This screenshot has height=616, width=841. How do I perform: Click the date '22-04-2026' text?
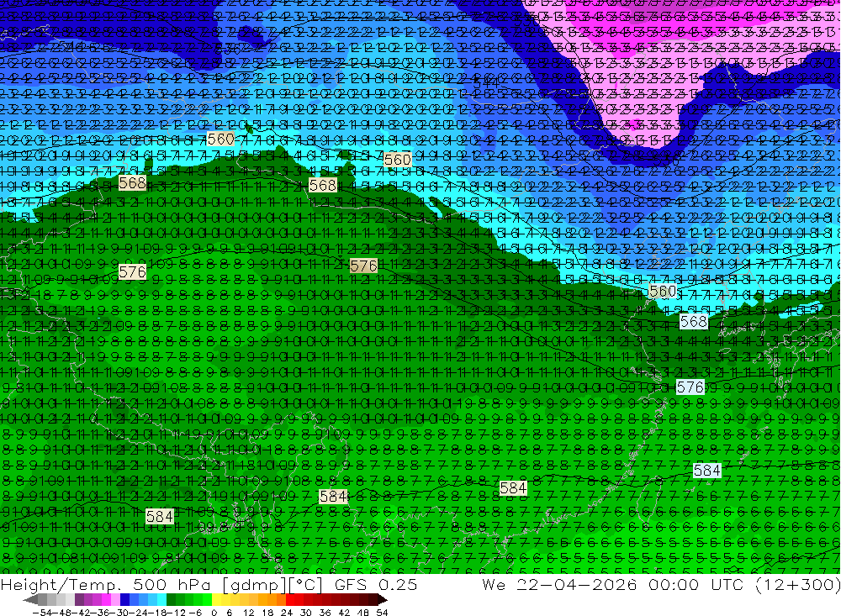pos(577,585)
